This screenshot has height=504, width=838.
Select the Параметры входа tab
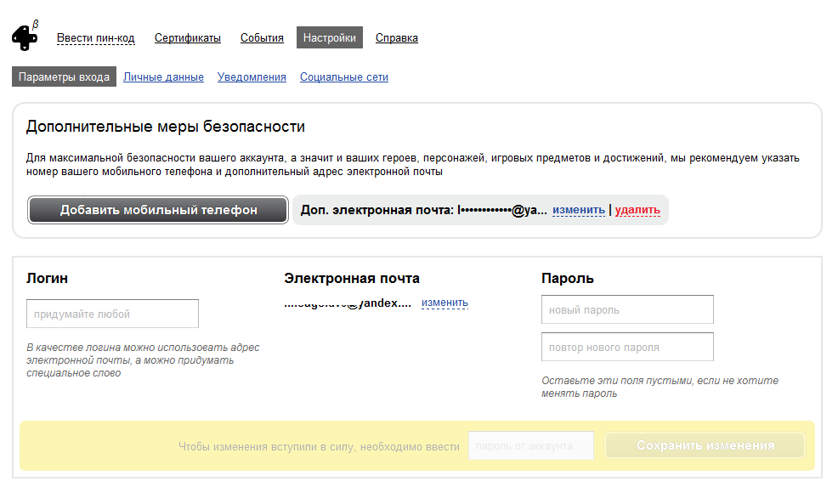(x=64, y=76)
